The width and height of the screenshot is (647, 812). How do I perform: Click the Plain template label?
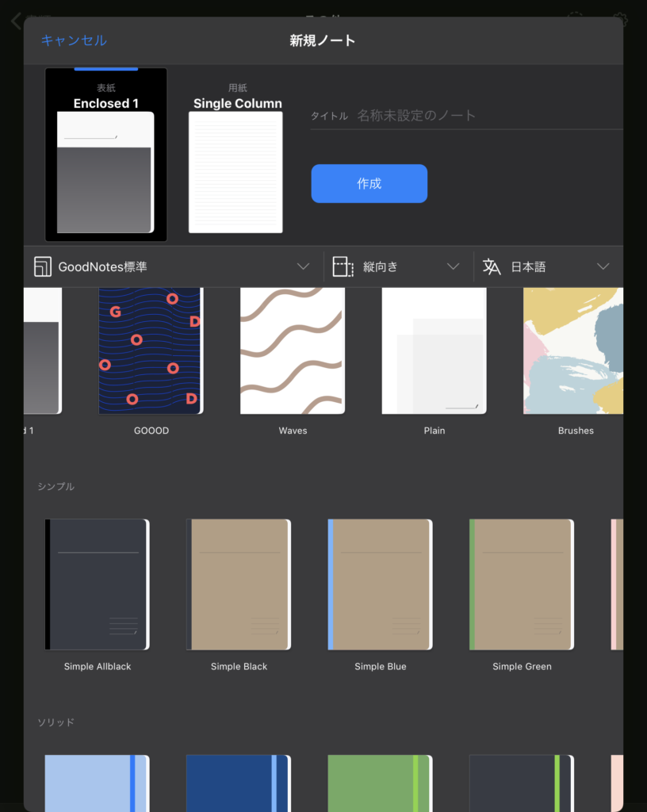(x=435, y=431)
